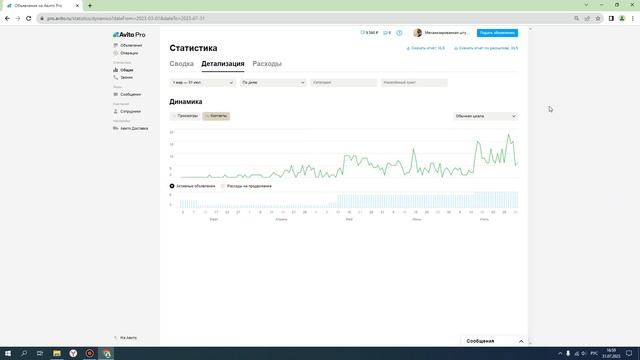
Task: Open the Сообщения bottom panel header
Action: click(494, 341)
